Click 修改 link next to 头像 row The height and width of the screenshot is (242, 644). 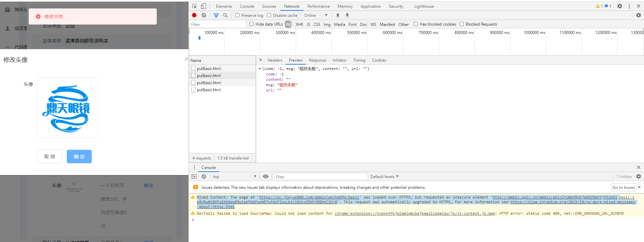point(148,185)
